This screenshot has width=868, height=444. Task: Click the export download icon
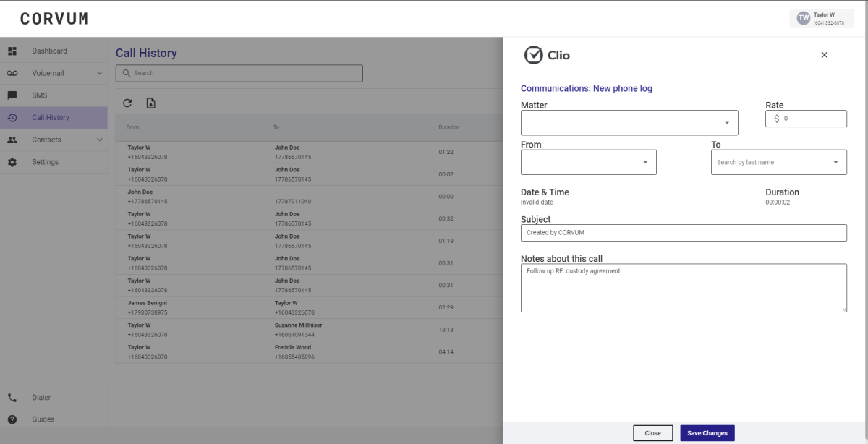(x=150, y=103)
